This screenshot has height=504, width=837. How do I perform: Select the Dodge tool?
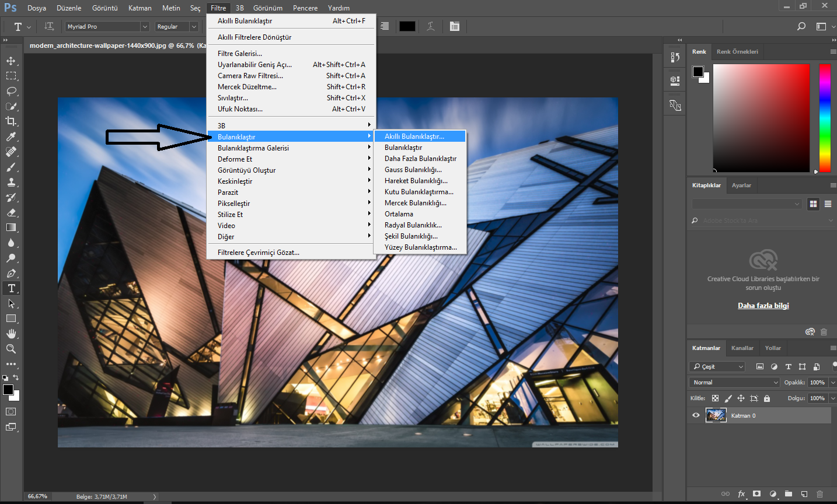click(x=11, y=258)
